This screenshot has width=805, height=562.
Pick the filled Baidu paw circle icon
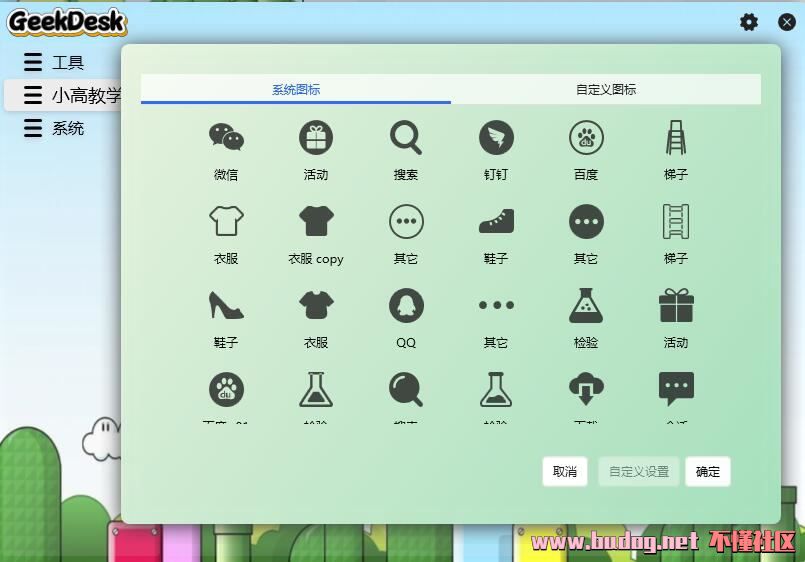pos(226,390)
